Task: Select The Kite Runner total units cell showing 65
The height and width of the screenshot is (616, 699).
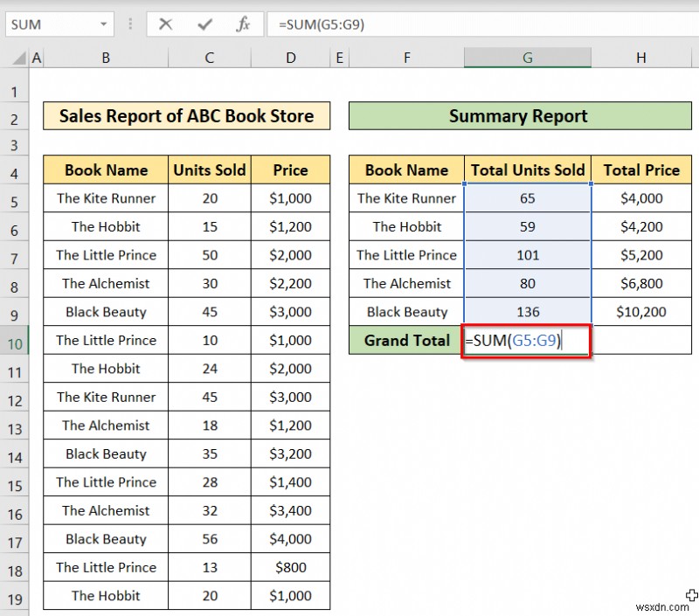Action: (x=527, y=198)
